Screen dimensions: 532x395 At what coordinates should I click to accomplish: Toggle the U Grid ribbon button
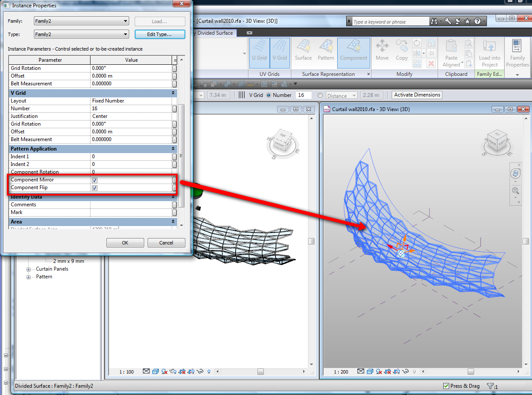pyautogui.click(x=259, y=53)
